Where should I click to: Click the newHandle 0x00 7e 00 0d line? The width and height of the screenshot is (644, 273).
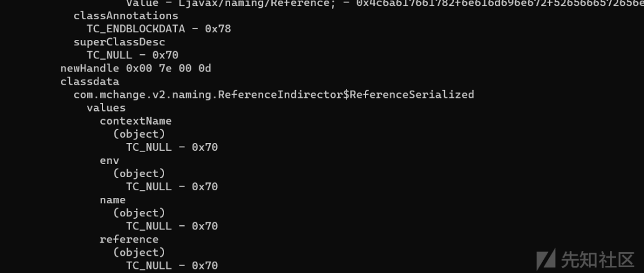coord(135,69)
